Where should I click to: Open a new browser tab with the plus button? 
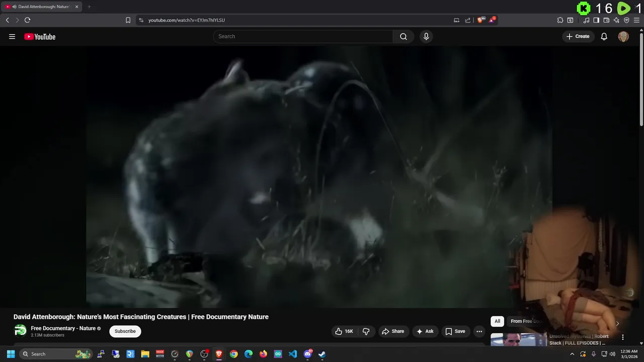(89, 7)
